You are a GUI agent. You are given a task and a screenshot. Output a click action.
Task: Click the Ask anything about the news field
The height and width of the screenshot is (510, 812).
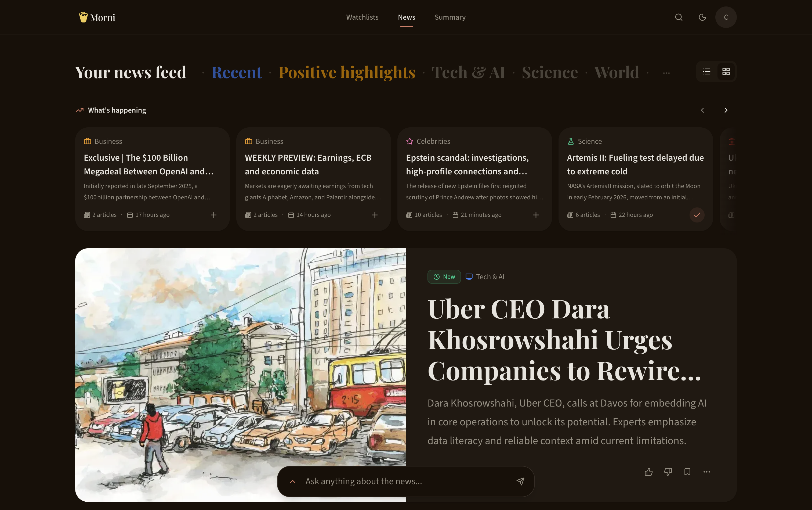406,481
